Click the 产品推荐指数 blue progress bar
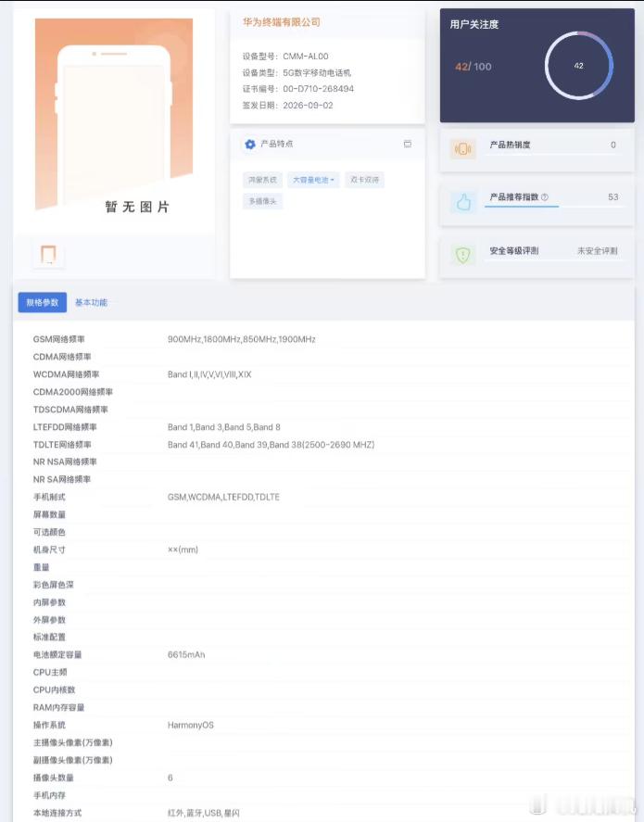Image resolution: width=644 pixels, height=822 pixels. coord(522,207)
